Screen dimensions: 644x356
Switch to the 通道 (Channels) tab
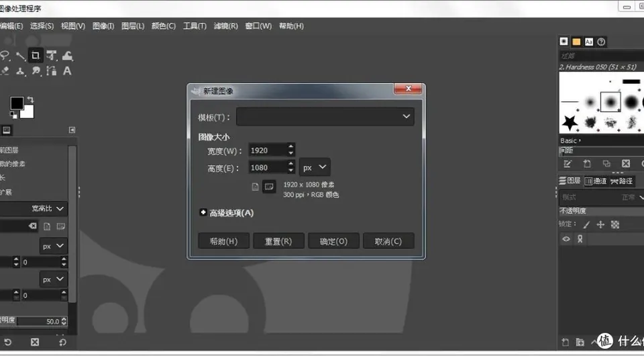(596, 181)
